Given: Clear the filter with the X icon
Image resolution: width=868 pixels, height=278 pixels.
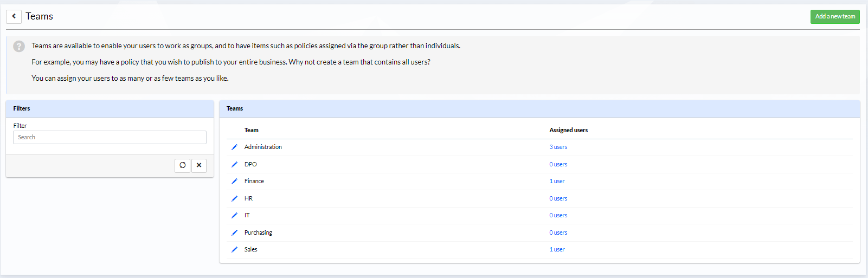Looking at the screenshot, I should tap(199, 165).
